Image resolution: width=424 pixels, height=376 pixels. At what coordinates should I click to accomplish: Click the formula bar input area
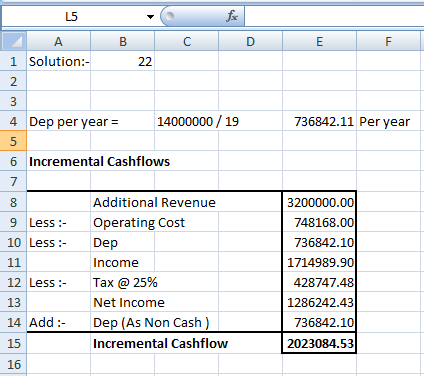pyautogui.click(x=334, y=16)
